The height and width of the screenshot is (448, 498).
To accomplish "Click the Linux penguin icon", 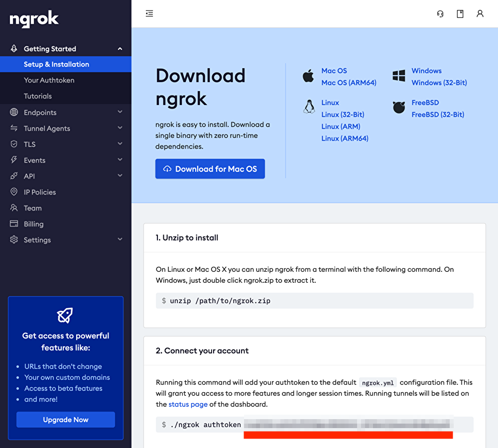I will 309,107.
